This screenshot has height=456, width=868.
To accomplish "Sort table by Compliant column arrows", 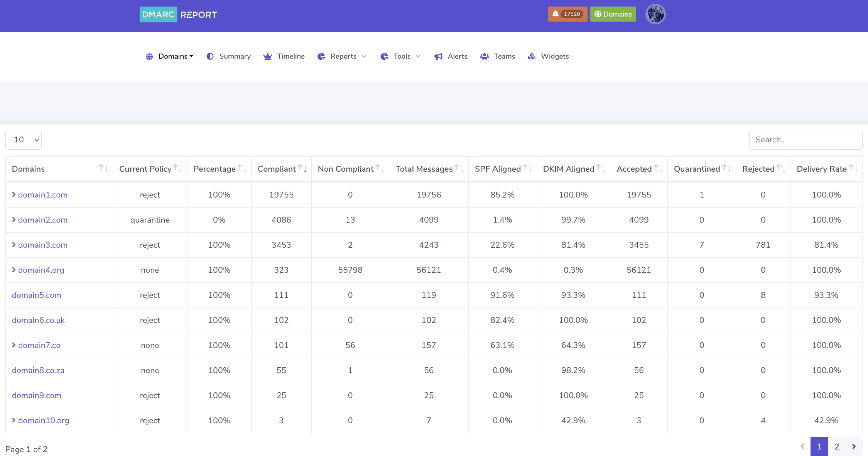I will click(x=302, y=169).
